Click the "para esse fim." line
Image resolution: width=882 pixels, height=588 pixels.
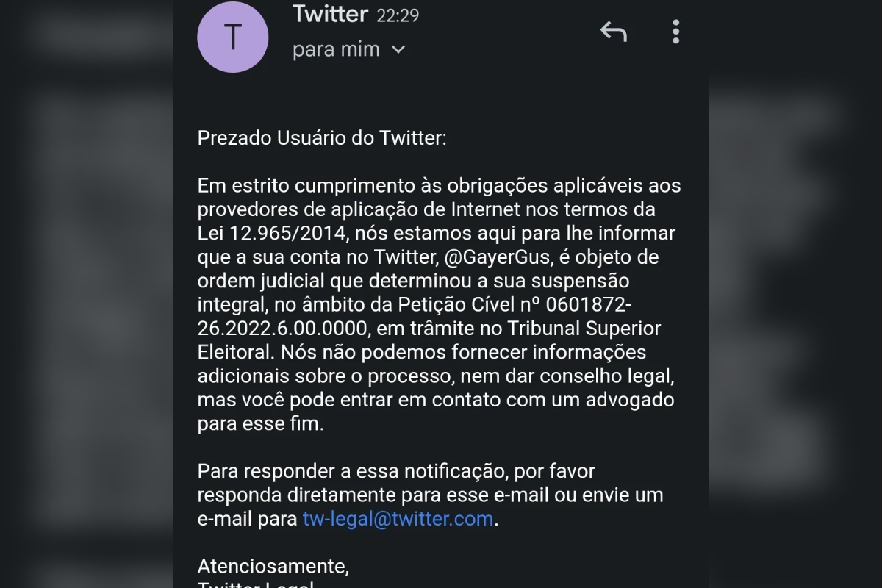click(260, 424)
